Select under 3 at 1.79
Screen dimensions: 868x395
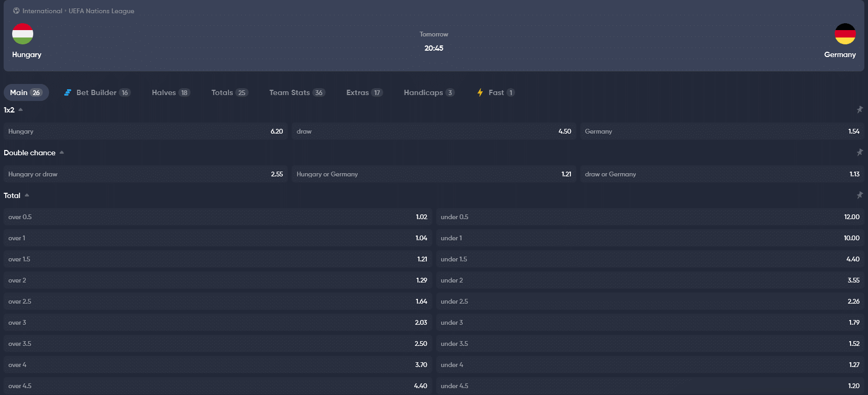click(x=650, y=323)
